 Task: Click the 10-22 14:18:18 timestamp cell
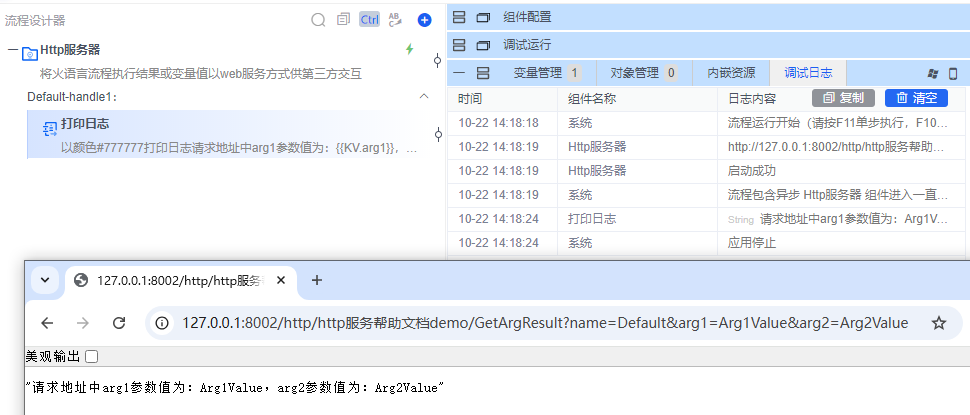click(499, 123)
